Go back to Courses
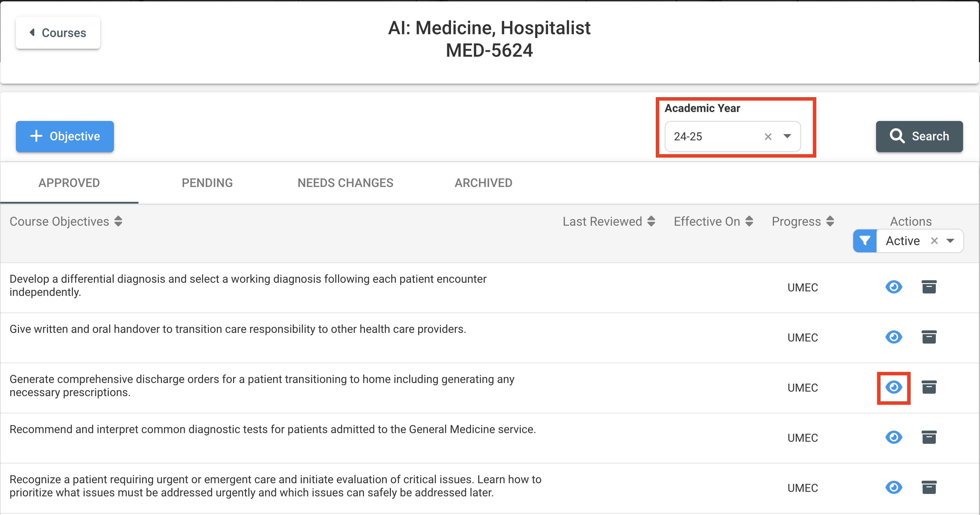This screenshot has width=980, height=515. click(x=58, y=33)
